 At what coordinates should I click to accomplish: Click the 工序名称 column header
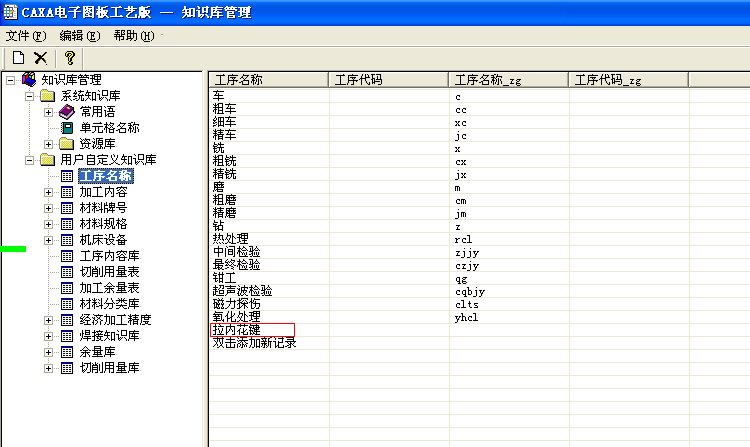click(x=269, y=80)
